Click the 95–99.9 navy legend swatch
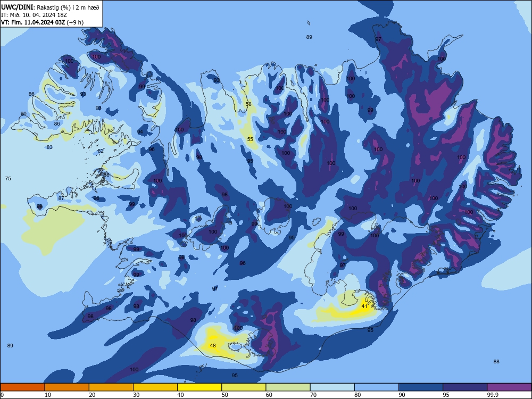532x399 pixels. click(465, 387)
